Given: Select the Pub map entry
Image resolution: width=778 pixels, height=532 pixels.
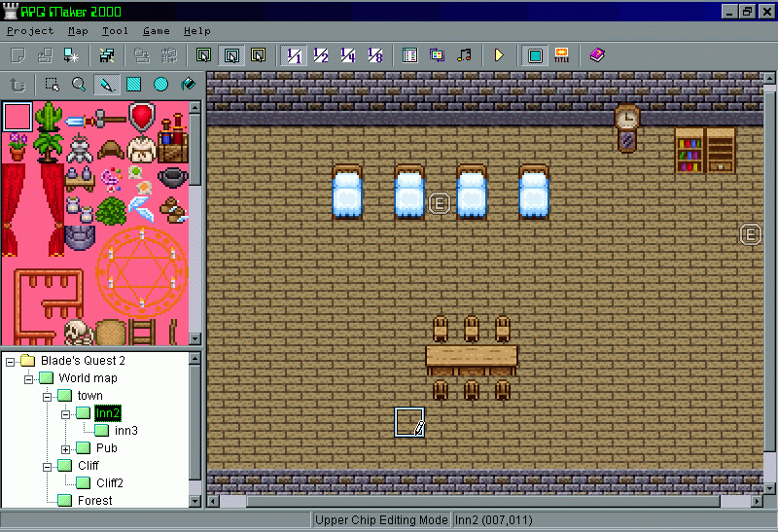Looking at the screenshot, I should pos(107,448).
